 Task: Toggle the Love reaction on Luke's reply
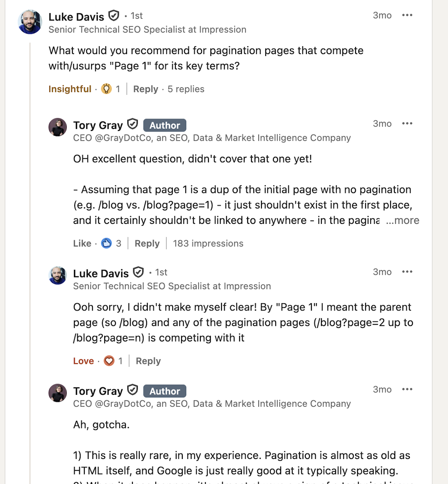pyautogui.click(x=83, y=361)
